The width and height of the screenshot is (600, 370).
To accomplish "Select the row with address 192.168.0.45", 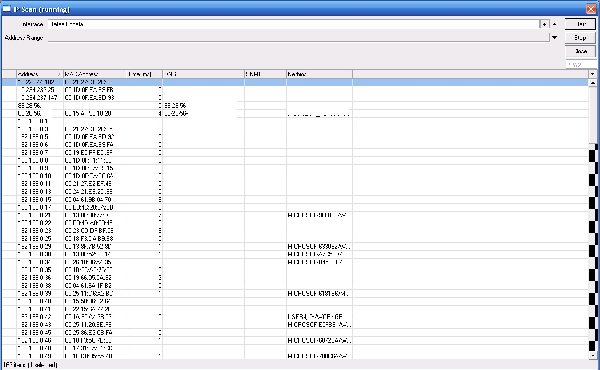I will [x=295, y=333].
